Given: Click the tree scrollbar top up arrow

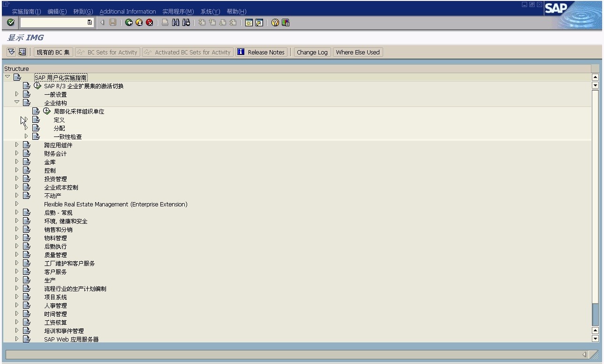Looking at the screenshot, I should coord(596,77).
